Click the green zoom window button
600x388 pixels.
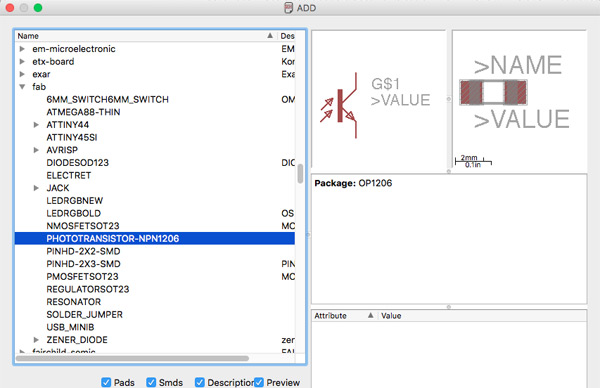38,8
